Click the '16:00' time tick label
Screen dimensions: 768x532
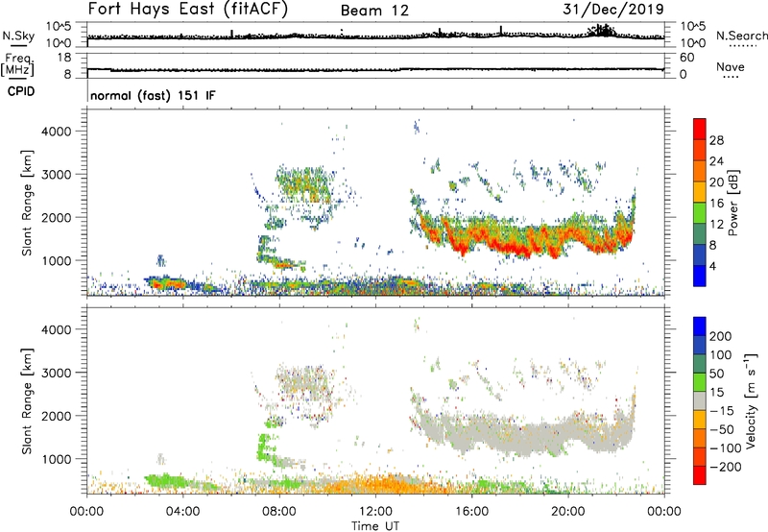coord(471,512)
